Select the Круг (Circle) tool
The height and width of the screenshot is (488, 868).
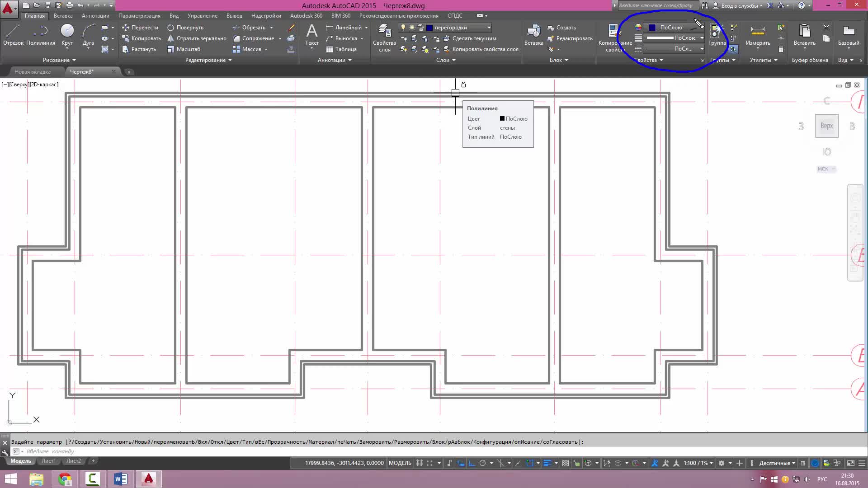pyautogui.click(x=67, y=35)
